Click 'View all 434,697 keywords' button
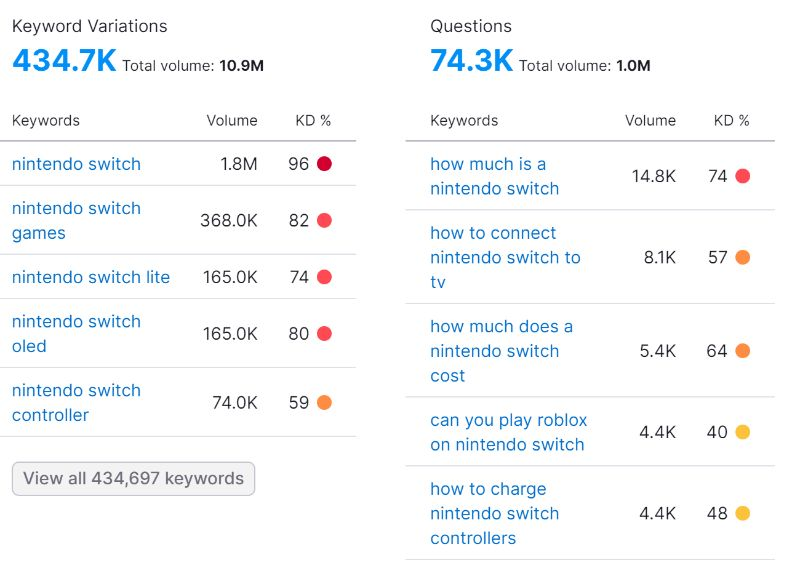The image size is (800, 561). [x=133, y=478]
